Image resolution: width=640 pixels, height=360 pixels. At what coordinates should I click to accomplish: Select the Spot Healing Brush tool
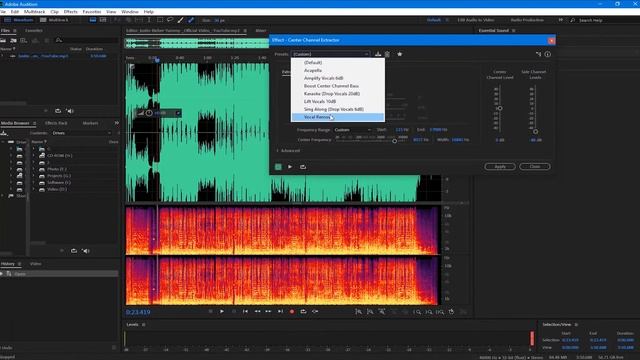click(191, 20)
